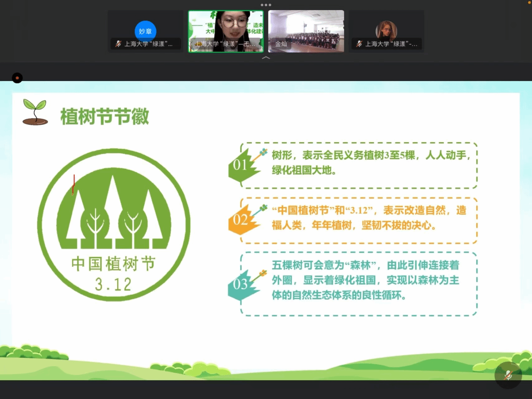Viewport: 532px width, 399px height.
Task: Click the slide title 植树节节徽
Action: click(105, 116)
